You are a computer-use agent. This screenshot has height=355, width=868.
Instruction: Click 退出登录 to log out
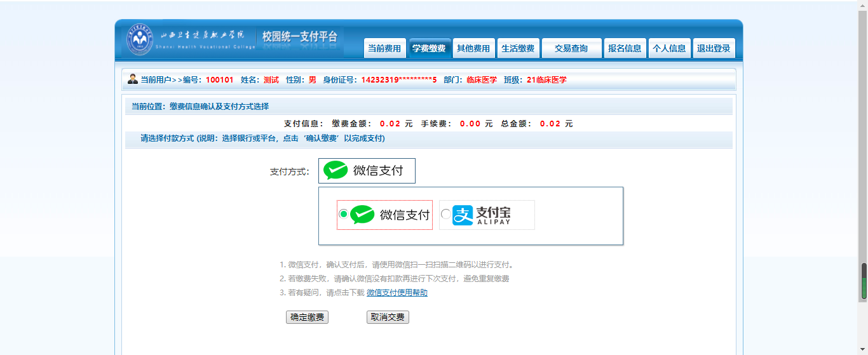(714, 48)
